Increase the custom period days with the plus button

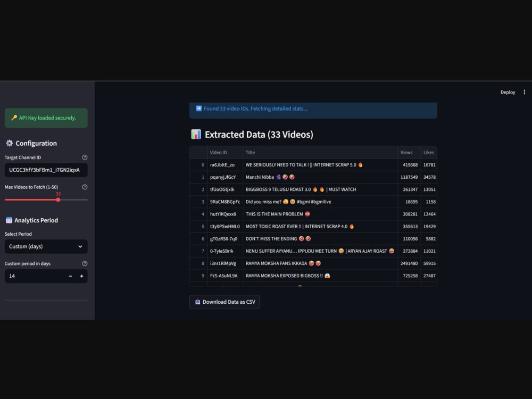[x=81, y=276]
